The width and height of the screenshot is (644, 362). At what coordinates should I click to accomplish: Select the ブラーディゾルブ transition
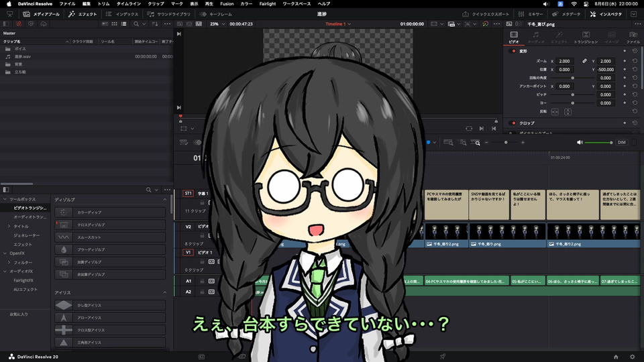coord(110,249)
